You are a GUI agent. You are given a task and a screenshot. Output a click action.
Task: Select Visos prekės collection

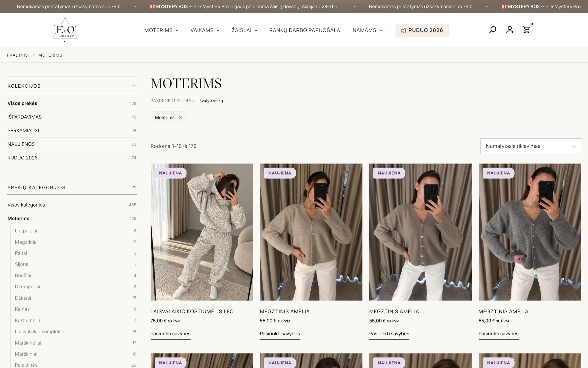point(72,103)
